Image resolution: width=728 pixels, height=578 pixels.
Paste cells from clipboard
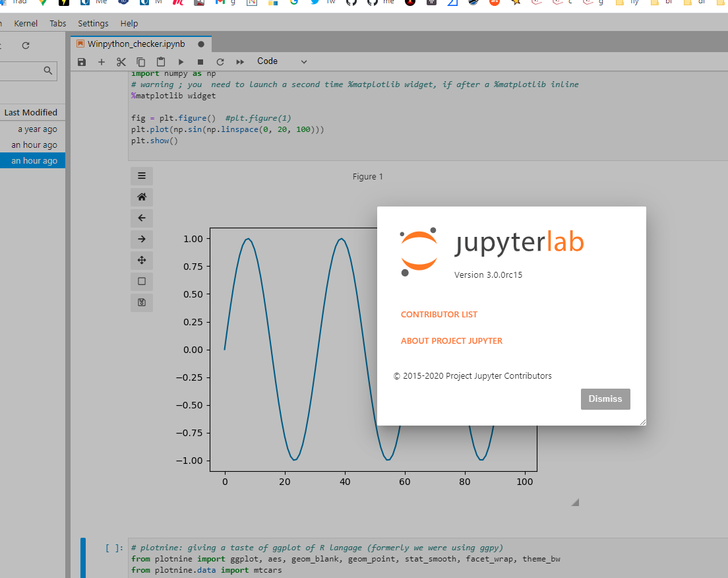tap(161, 61)
